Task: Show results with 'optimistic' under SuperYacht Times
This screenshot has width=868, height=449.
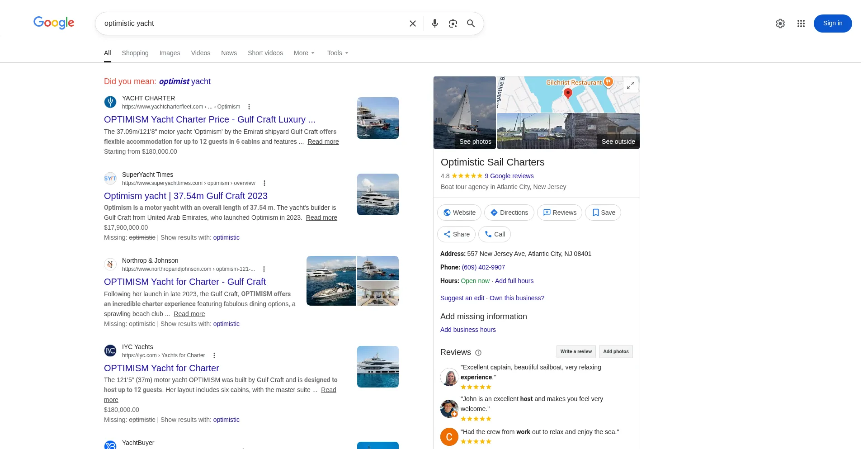Action: (226, 237)
